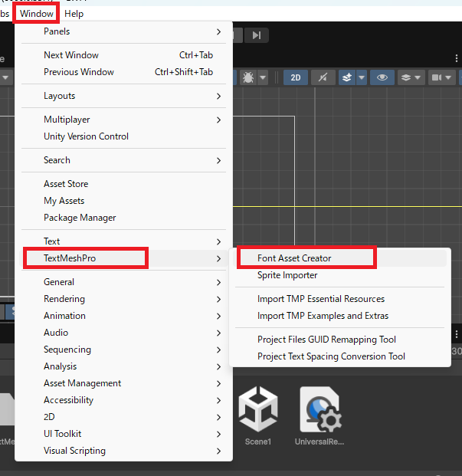This screenshot has width=462, height=476.
Task: Choose Previous Window menu entry
Action: point(123,72)
